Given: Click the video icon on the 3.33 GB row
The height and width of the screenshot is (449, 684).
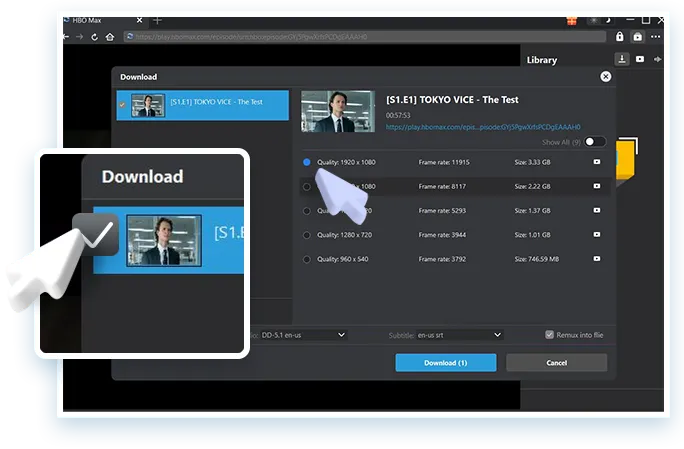Looking at the screenshot, I should coord(597,162).
